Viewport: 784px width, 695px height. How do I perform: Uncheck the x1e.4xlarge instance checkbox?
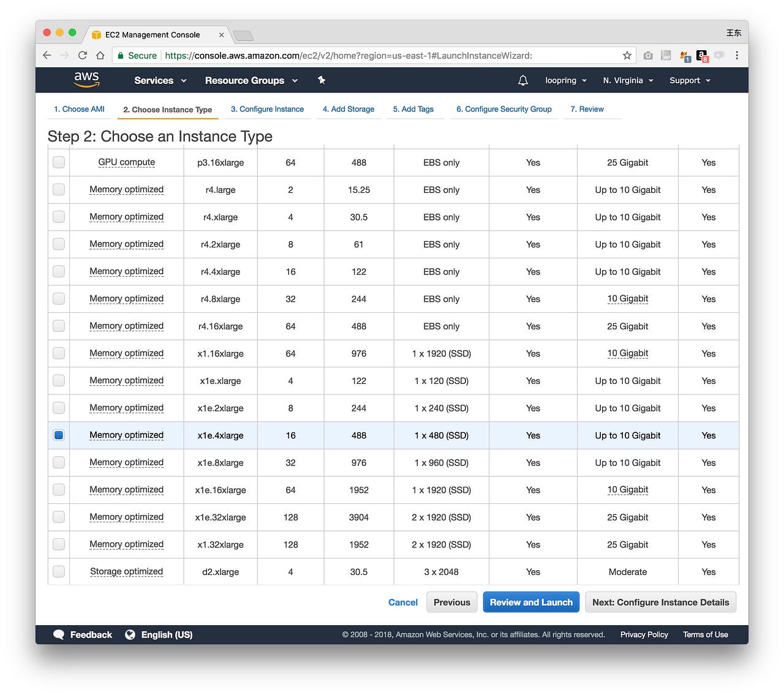pyautogui.click(x=59, y=435)
